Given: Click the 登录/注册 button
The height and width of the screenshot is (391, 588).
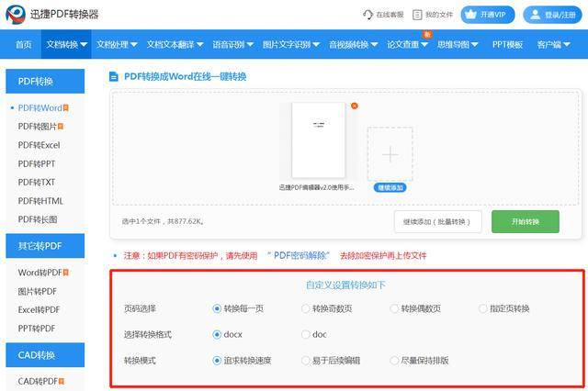Looking at the screenshot, I should [x=552, y=15].
